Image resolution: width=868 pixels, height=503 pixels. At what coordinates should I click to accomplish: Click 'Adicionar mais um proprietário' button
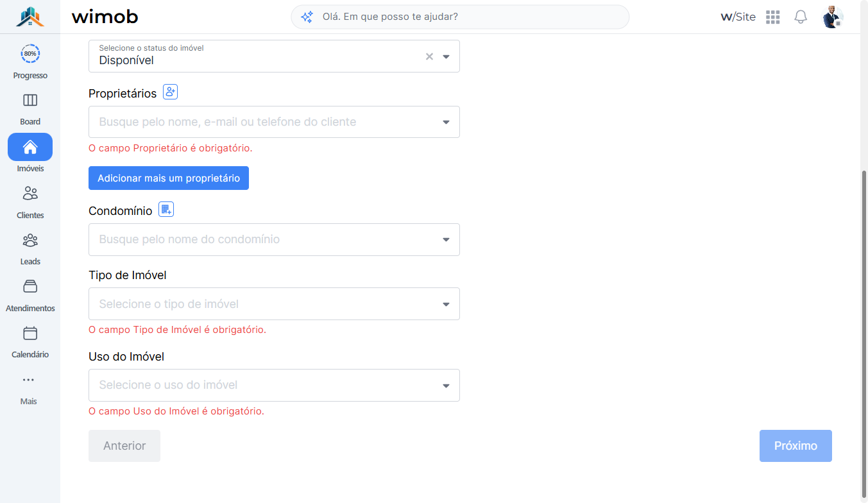(x=169, y=178)
